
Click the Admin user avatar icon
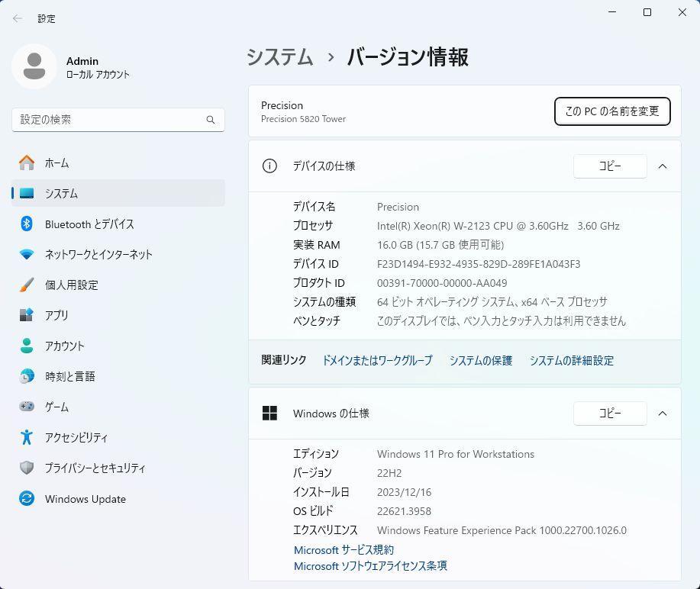34,66
